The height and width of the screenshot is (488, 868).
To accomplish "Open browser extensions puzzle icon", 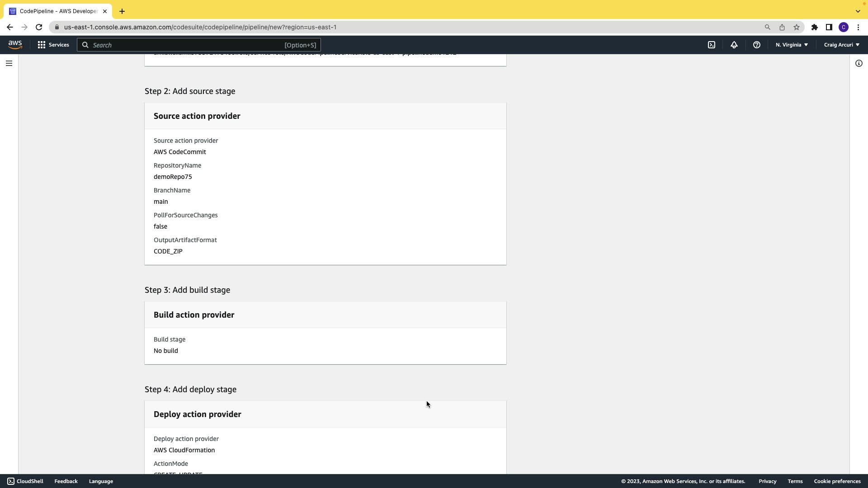I will tap(814, 27).
